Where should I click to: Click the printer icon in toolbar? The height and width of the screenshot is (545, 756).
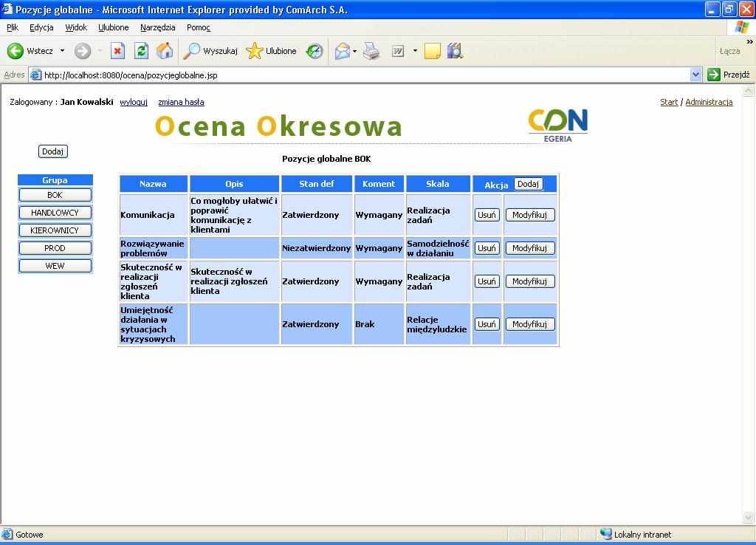[371, 51]
